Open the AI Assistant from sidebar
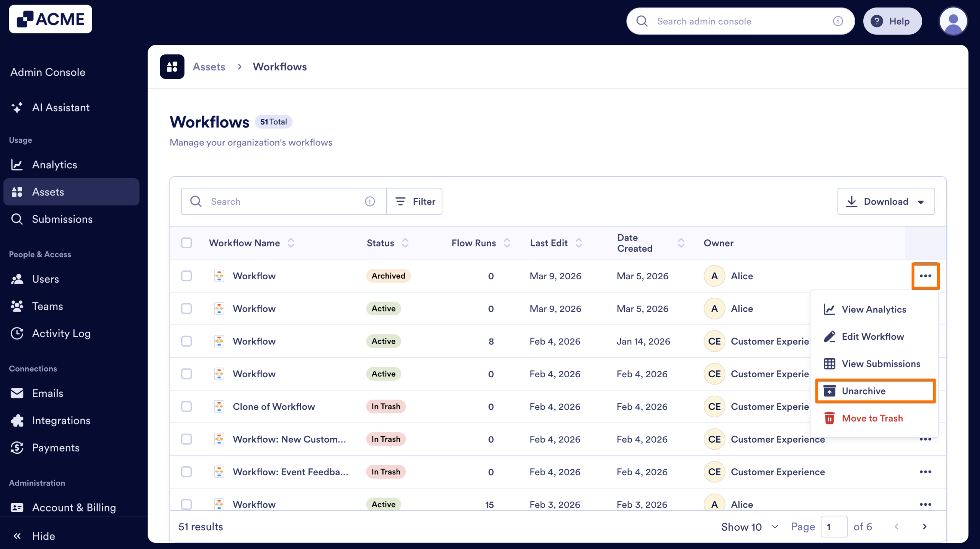This screenshot has height=549, width=980. (x=60, y=108)
